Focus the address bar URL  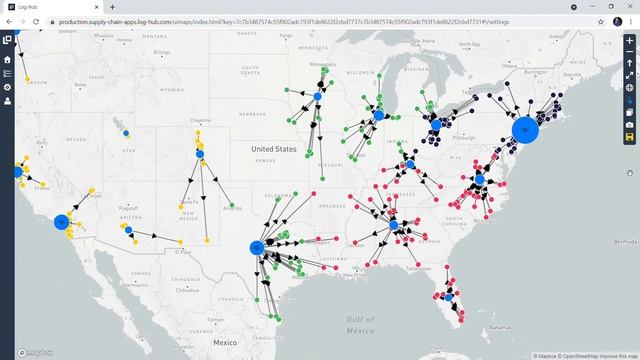[284, 22]
